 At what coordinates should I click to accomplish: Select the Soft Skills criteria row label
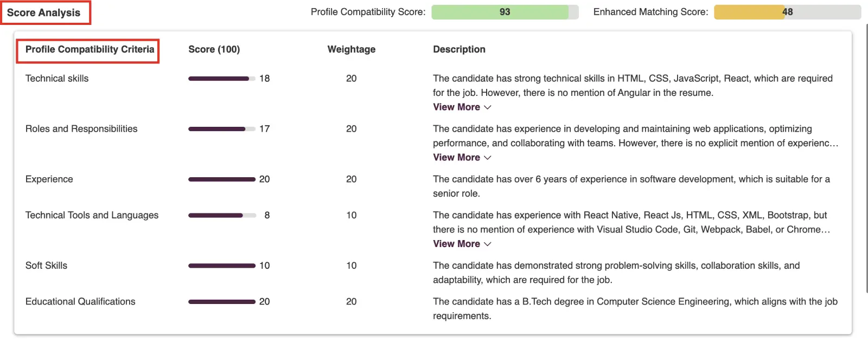coord(46,266)
